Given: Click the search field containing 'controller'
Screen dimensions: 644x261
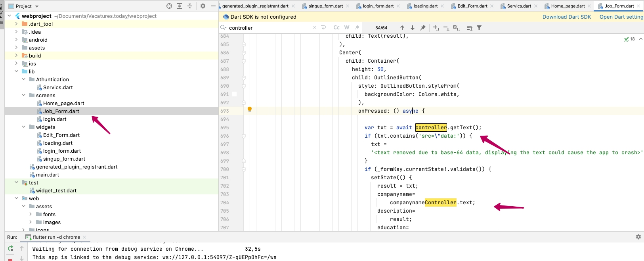Looking at the screenshot, I should click(269, 28).
